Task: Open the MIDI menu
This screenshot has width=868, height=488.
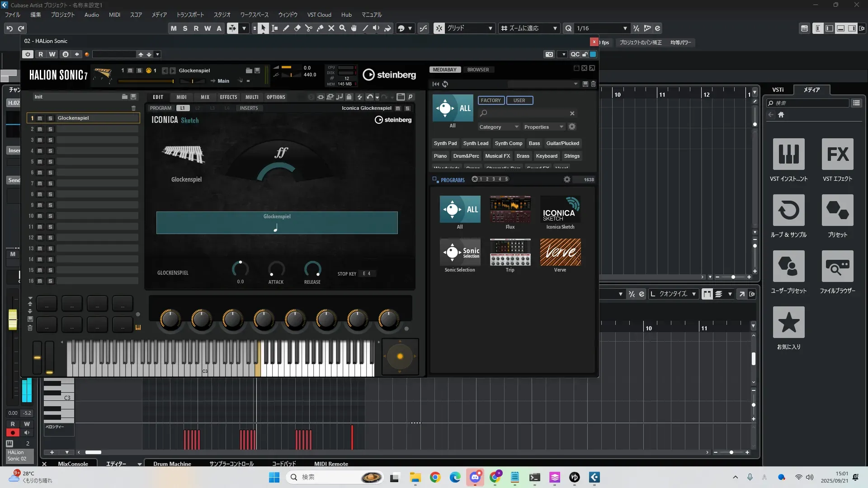Action: point(114,15)
